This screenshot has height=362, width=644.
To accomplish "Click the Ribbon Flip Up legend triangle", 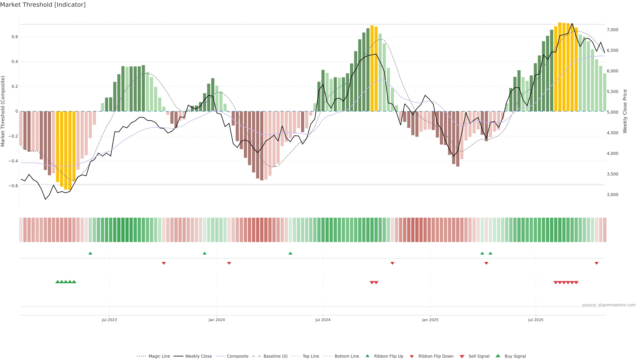I will [367, 356].
